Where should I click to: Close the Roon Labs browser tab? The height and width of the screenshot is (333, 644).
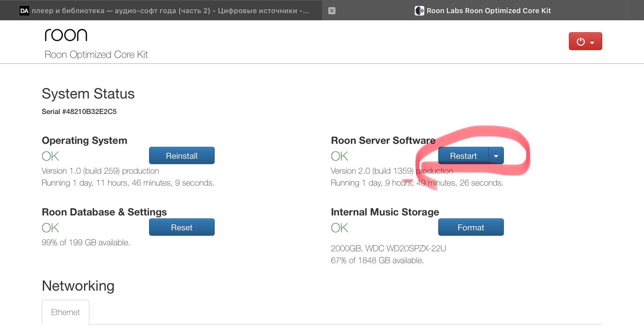coord(332,11)
